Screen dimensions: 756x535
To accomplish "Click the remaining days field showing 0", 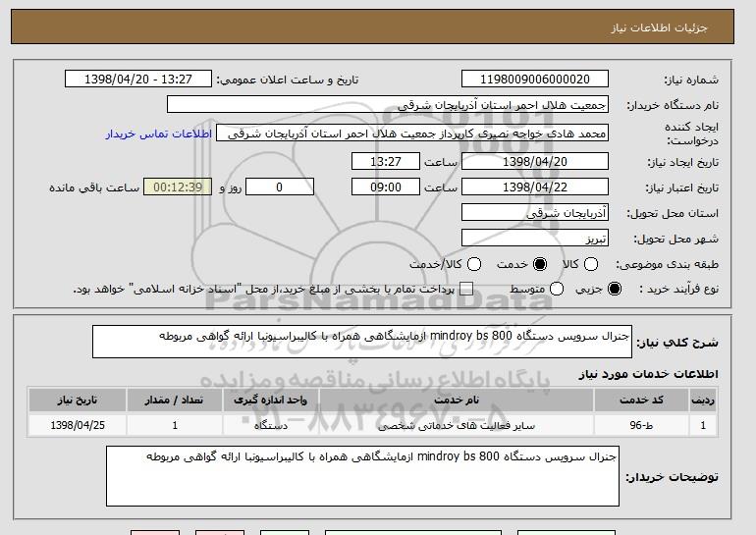I will tap(280, 187).
